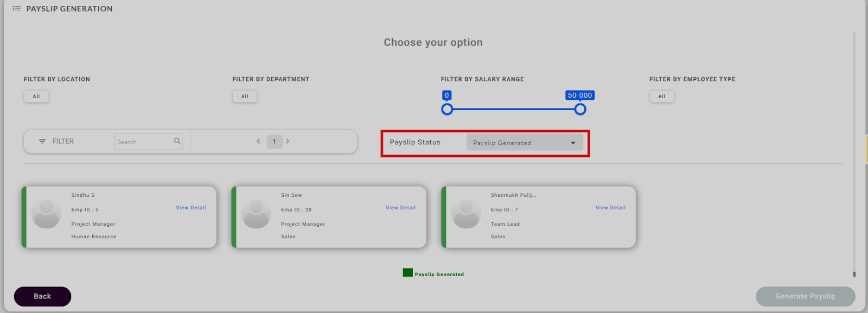Viewport: 868px width, 313px height.
Task: Open the Filter by Employee Type All selector
Action: [x=661, y=97]
